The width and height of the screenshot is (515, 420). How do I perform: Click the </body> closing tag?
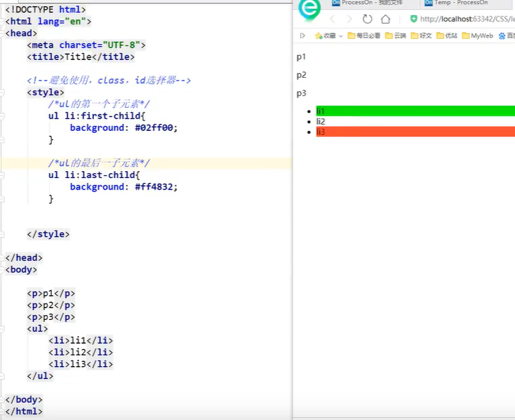(24, 400)
